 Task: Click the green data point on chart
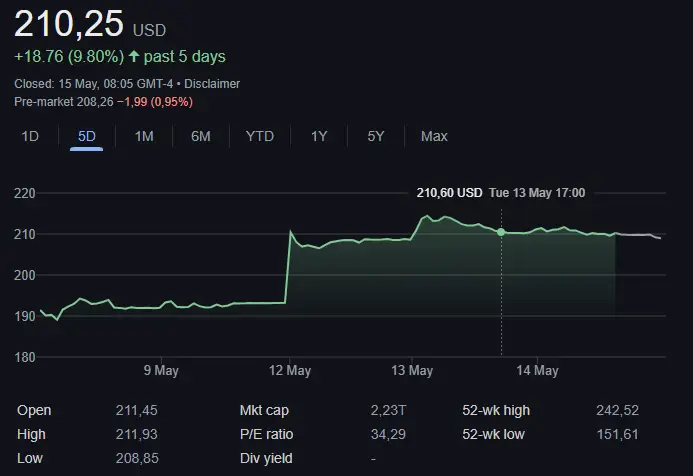pyautogui.click(x=501, y=232)
